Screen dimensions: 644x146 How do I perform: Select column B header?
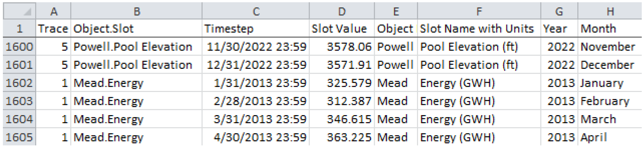[x=137, y=12]
